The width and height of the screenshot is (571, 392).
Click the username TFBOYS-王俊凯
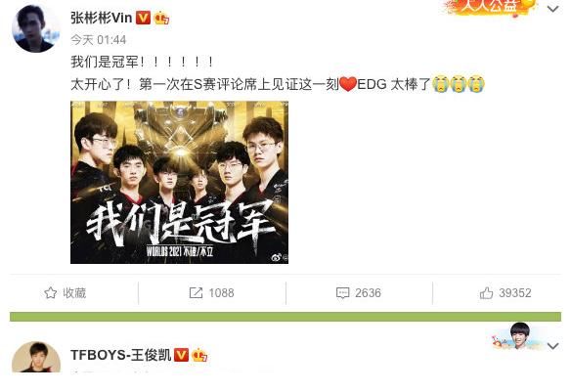(x=120, y=355)
